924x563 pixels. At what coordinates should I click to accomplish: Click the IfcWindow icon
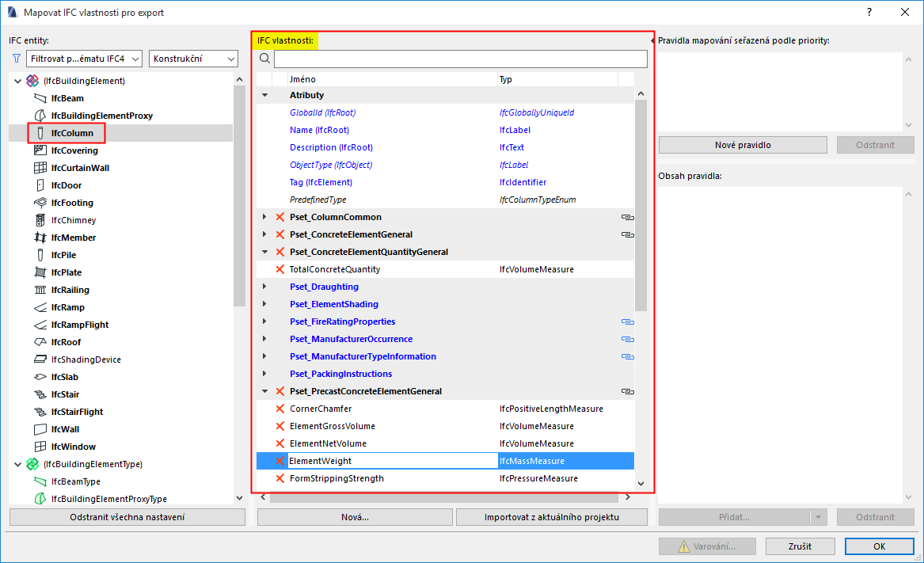click(40, 447)
